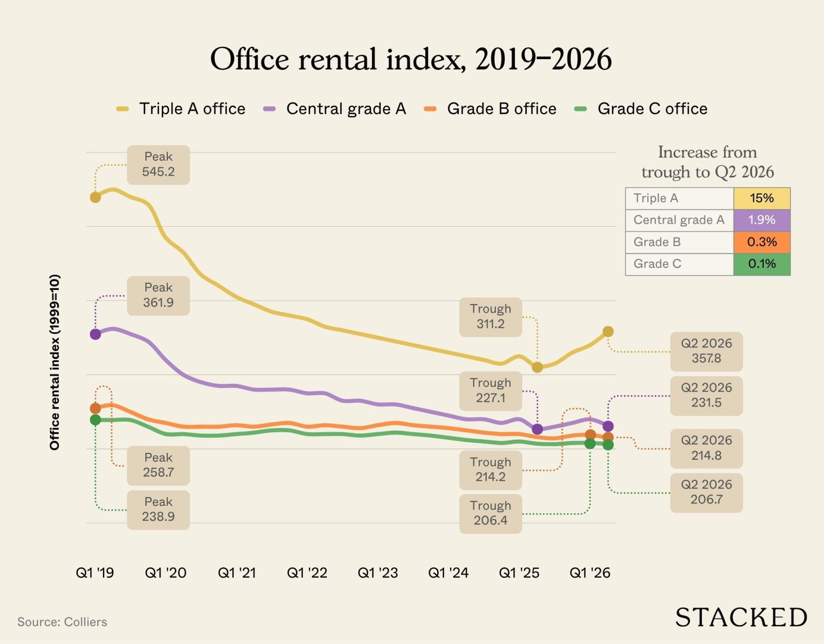The height and width of the screenshot is (644, 824).
Task: Click the Source: Colliers text
Action: coord(62,622)
